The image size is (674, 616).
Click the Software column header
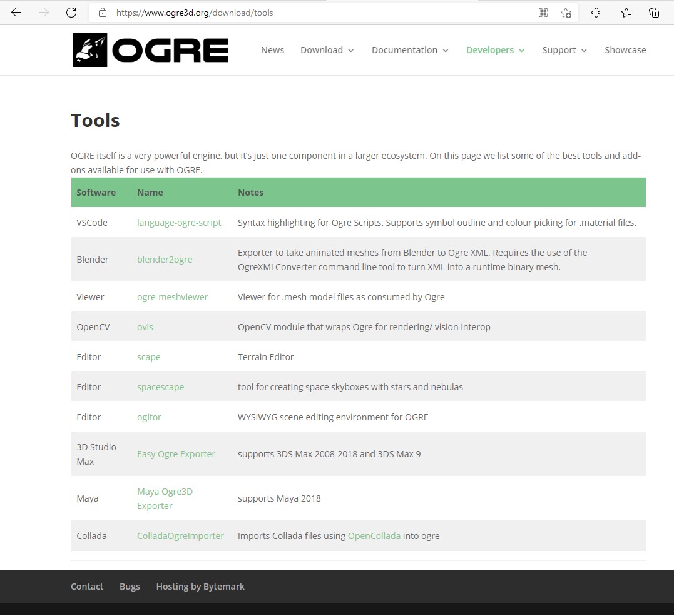coord(96,193)
